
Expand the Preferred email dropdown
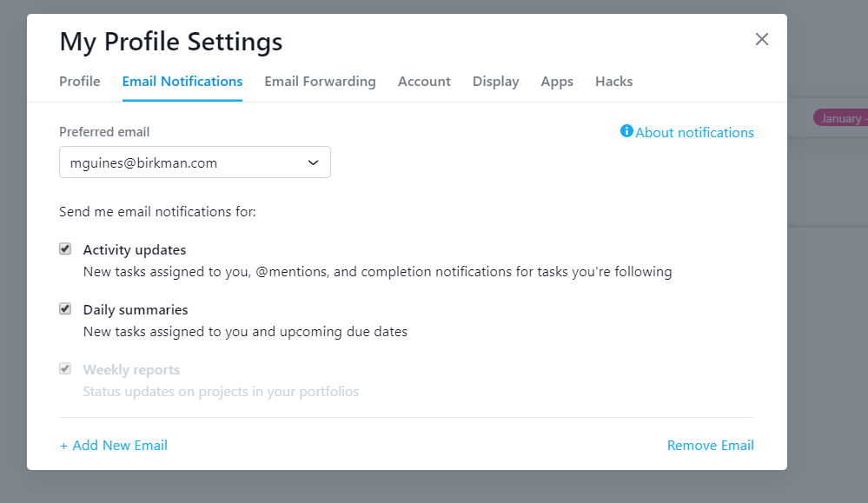point(195,162)
